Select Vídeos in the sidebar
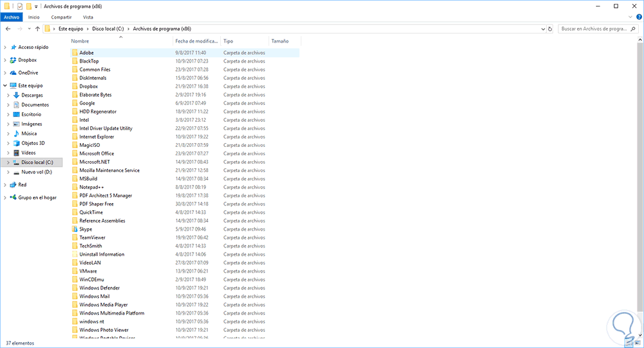The width and height of the screenshot is (644, 348). coord(28,153)
